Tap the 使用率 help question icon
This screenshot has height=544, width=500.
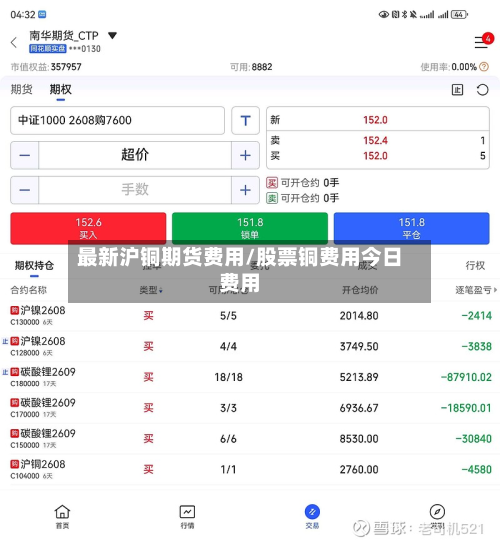484,67
